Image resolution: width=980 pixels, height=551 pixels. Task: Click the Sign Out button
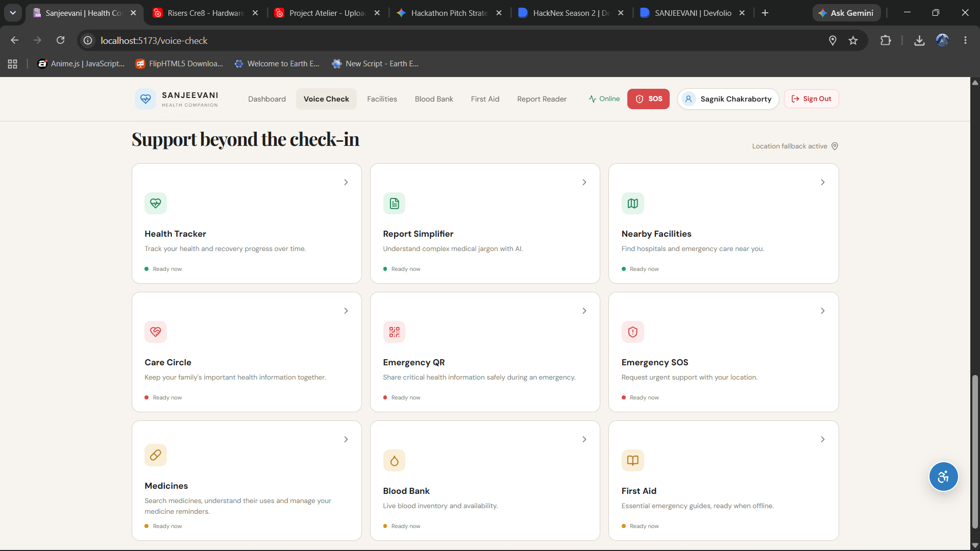[811, 99]
